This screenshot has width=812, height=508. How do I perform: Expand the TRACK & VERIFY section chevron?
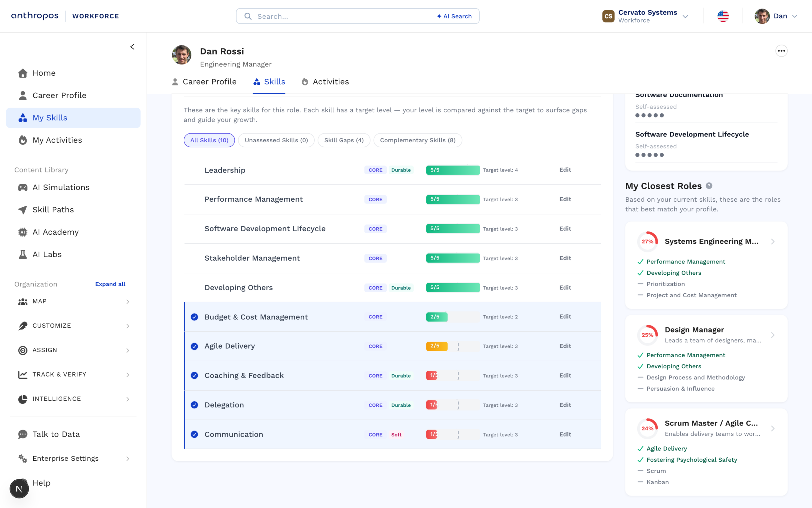click(x=128, y=375)
